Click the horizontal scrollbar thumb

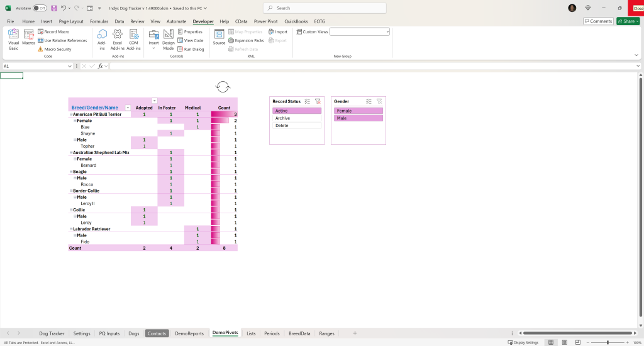(577, 333)
